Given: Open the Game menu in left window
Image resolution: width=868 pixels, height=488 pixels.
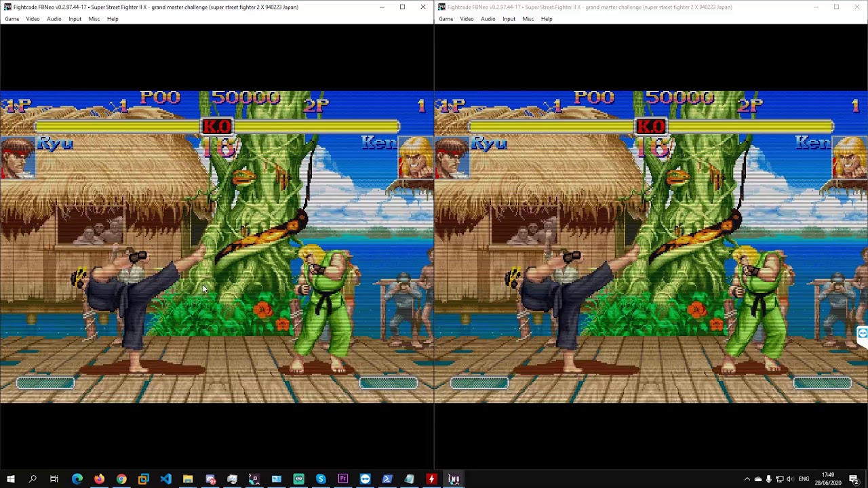Looking at the screenshot, I should (x=12, y=19).
